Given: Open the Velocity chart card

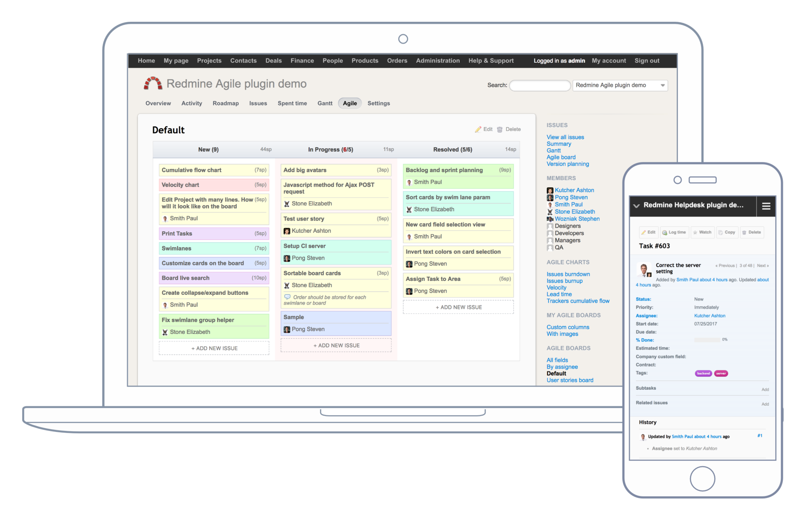Looking at the screenshot, I should (214, 185).
